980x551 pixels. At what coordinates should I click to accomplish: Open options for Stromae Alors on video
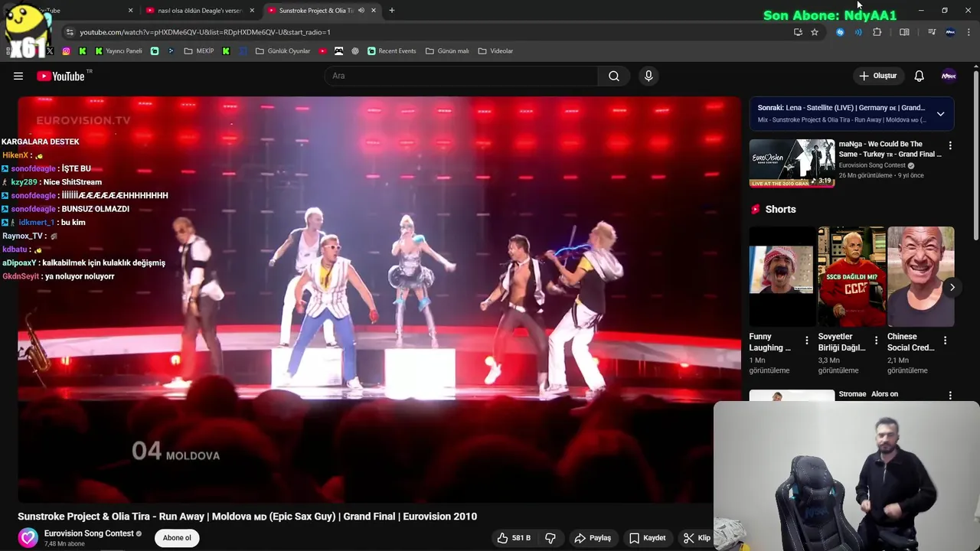(950, 396)
